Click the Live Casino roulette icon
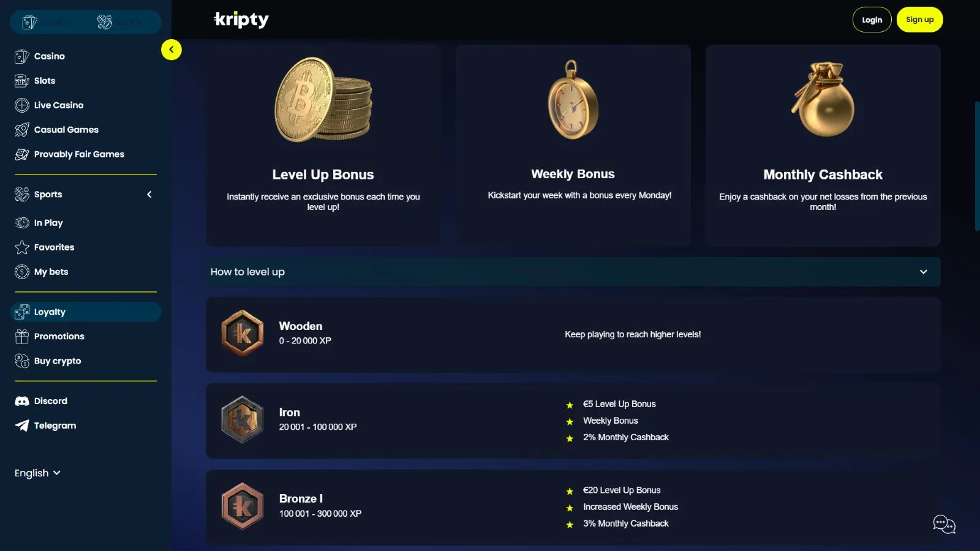Image resolution: width=980 pixels, height=551 pixels. [x=22, y=105]
